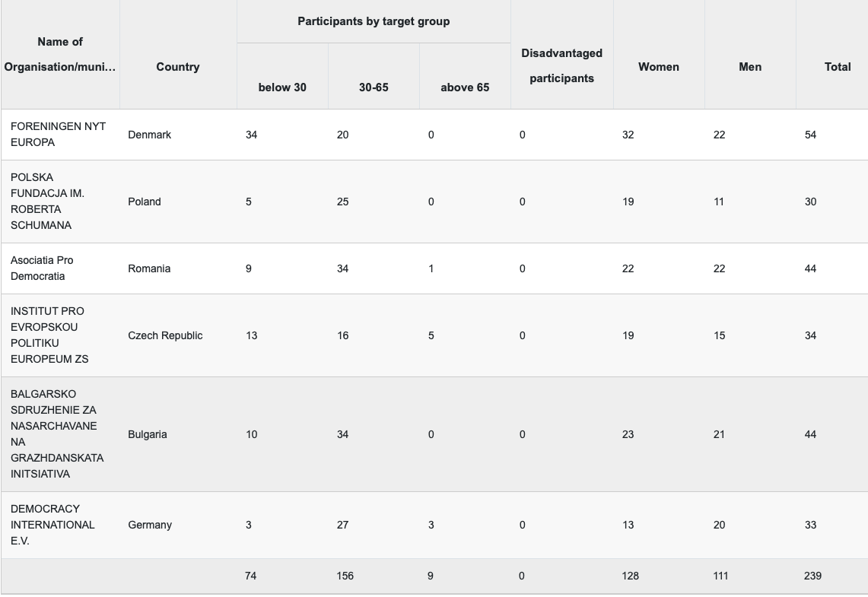
Task: Click the 30-65 column header
Action: coord(374,87)
